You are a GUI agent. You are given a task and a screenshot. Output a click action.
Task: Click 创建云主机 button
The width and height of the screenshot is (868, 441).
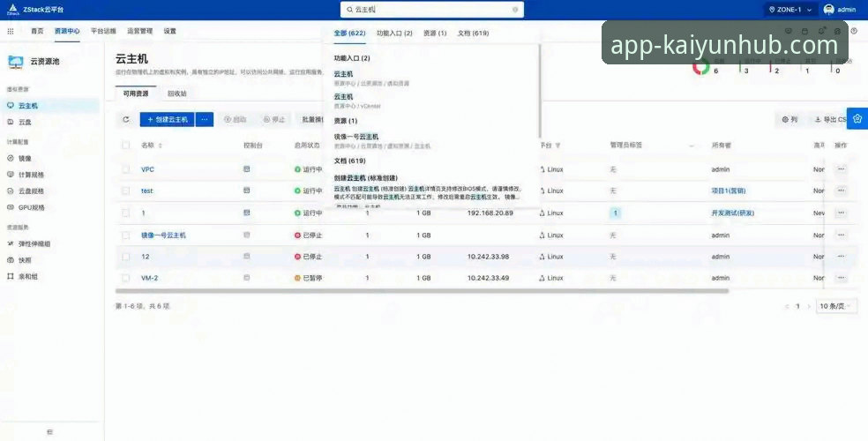(x=168, y=119)
